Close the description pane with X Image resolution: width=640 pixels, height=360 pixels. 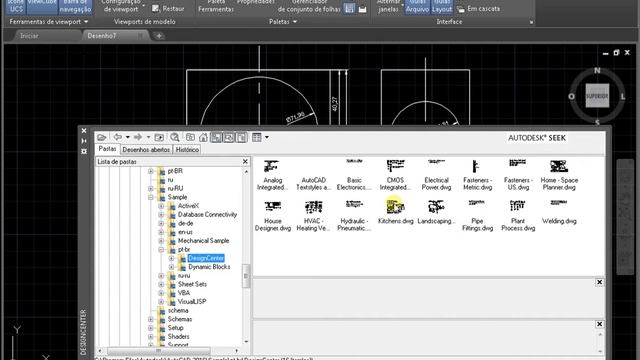(x=599, y=324)
